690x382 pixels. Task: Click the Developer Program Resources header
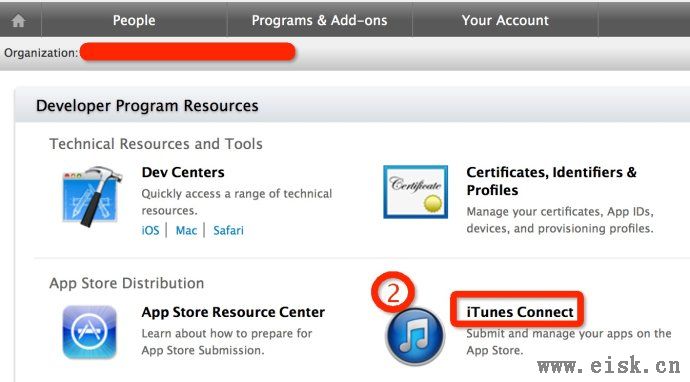pos(147,106)
